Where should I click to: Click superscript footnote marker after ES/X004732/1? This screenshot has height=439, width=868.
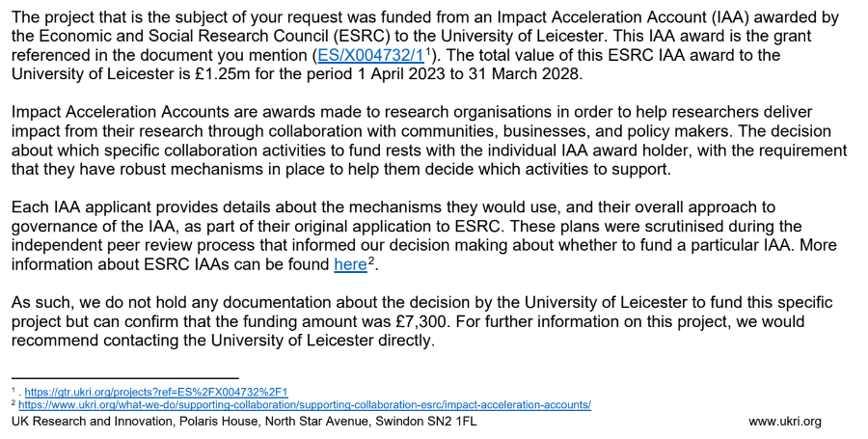(x=429, y=51)
